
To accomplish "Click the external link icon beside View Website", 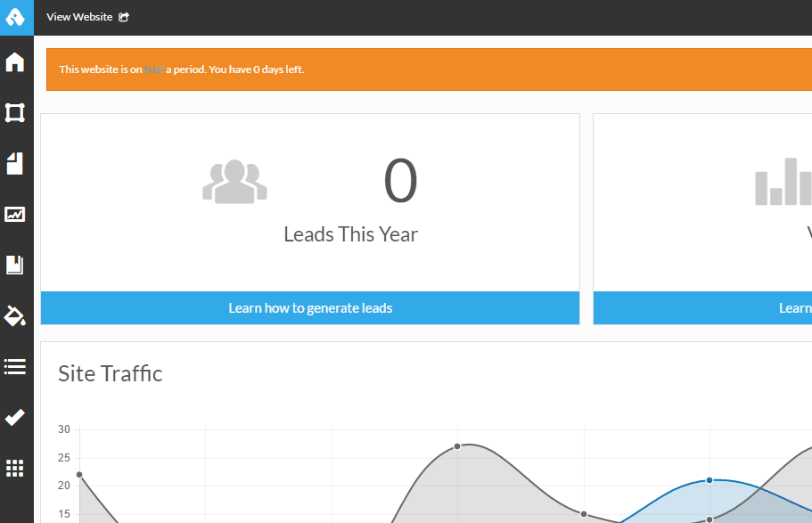I will 124,17.
